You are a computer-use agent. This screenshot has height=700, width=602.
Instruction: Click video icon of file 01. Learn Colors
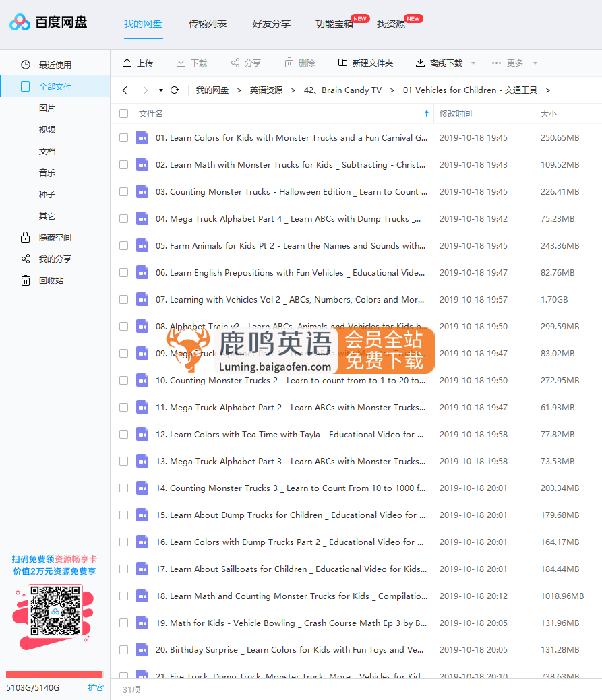point(142,137)
